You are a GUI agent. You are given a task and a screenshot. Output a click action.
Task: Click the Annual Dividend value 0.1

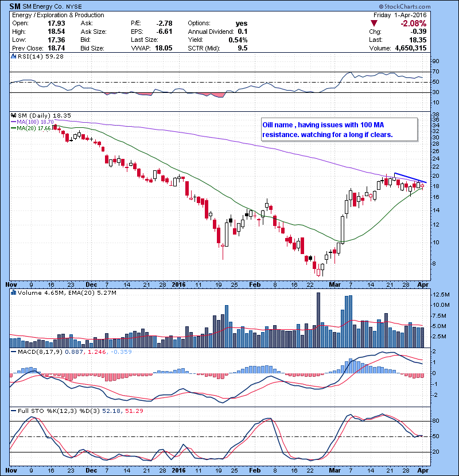[243, 32]
